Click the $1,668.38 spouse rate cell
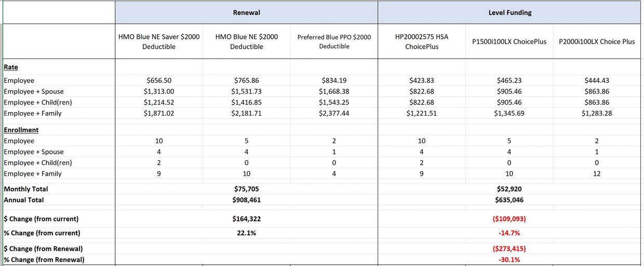 pyautogui.click(x=334, y=91)
